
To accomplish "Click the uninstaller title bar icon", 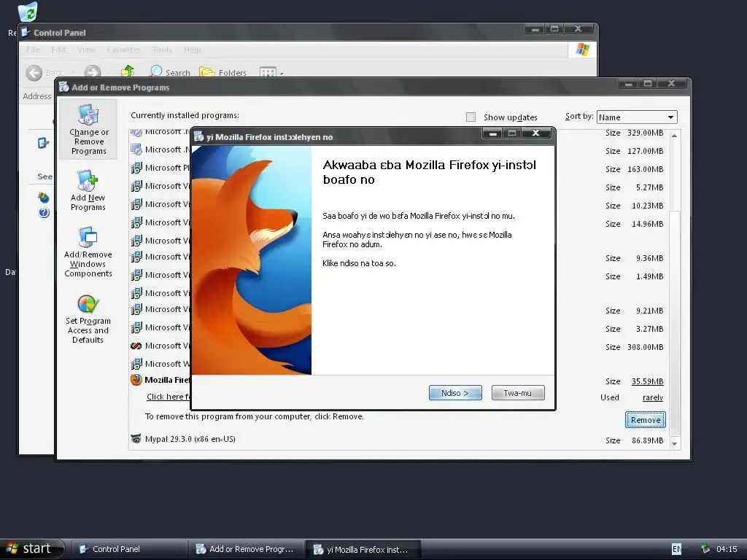I will tap(199, 136).
